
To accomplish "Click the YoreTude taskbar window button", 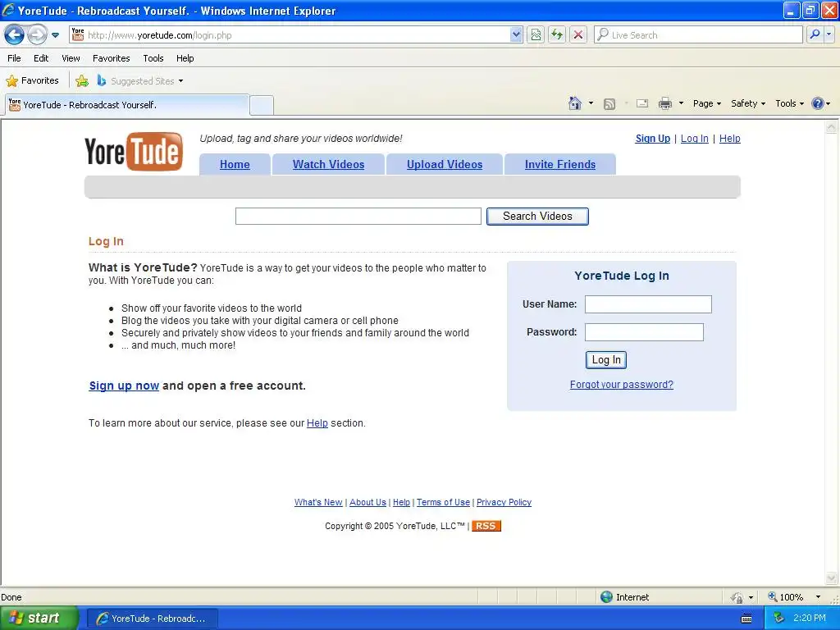I will point(152,619).
